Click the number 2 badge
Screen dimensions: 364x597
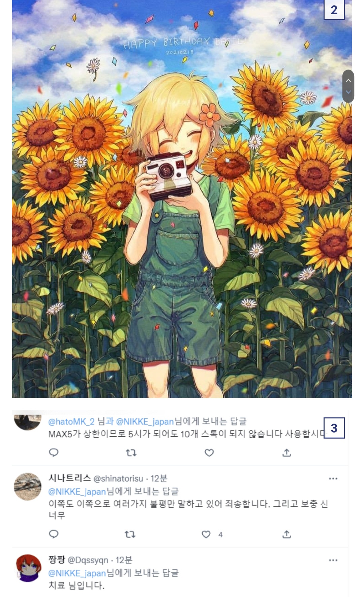334,10
